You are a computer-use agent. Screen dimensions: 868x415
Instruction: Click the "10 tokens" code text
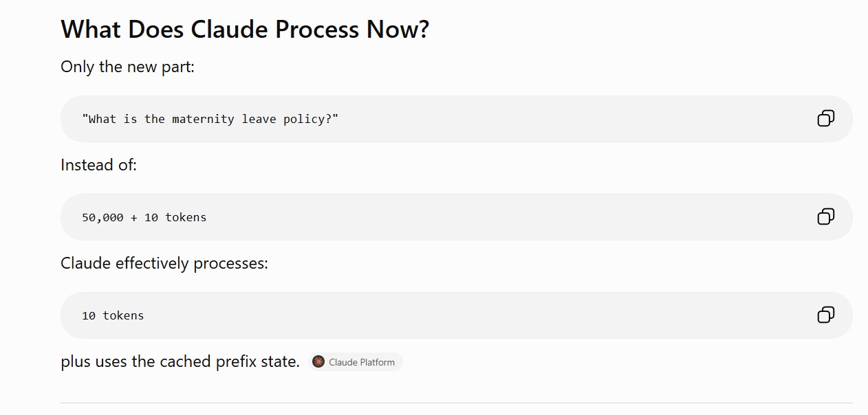pos(113,315)
